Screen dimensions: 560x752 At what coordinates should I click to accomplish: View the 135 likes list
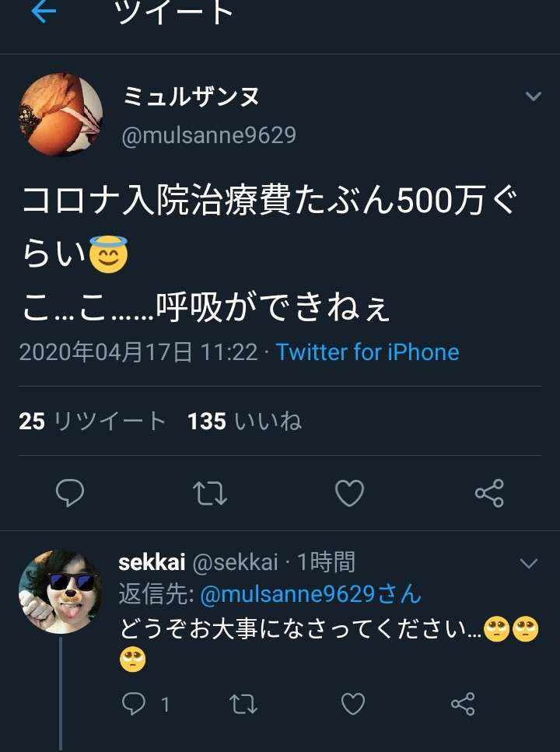coord(245,421)
